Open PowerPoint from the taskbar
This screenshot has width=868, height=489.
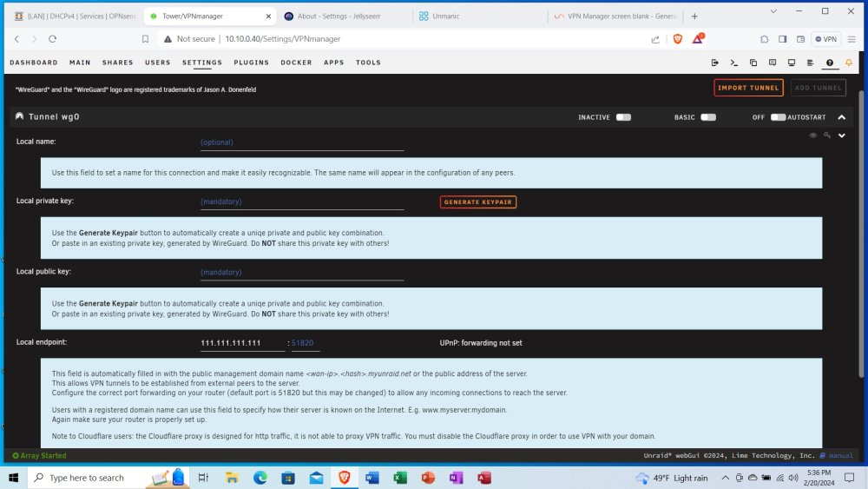pos(428,478)
